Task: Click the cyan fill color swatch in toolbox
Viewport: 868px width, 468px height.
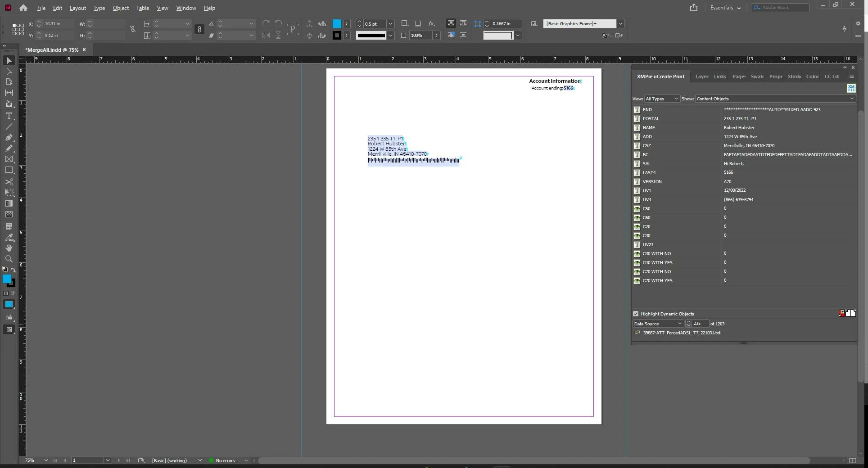Action: [7, 279]
